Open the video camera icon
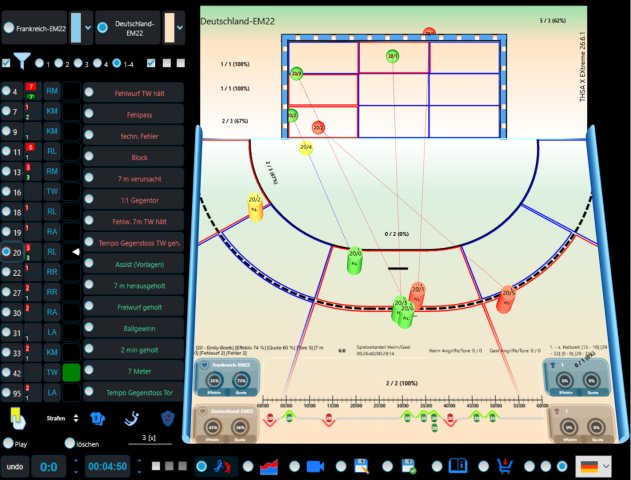This screenshot has height=480, width=631. tap(316, 466)
